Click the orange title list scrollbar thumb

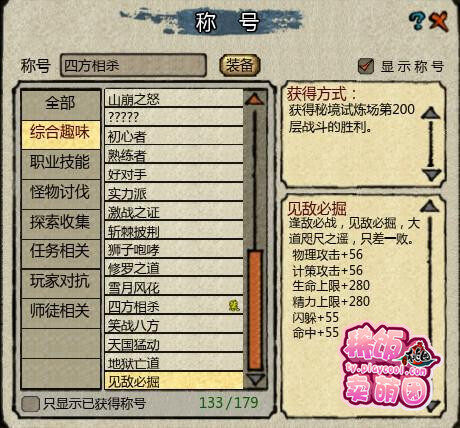(x=255, y=310)
